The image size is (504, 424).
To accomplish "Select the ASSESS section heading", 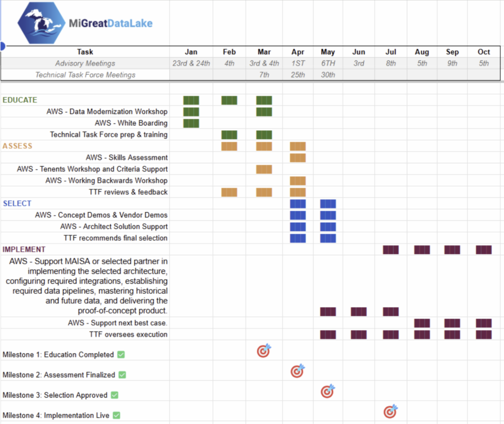I will tap(17, 146).
